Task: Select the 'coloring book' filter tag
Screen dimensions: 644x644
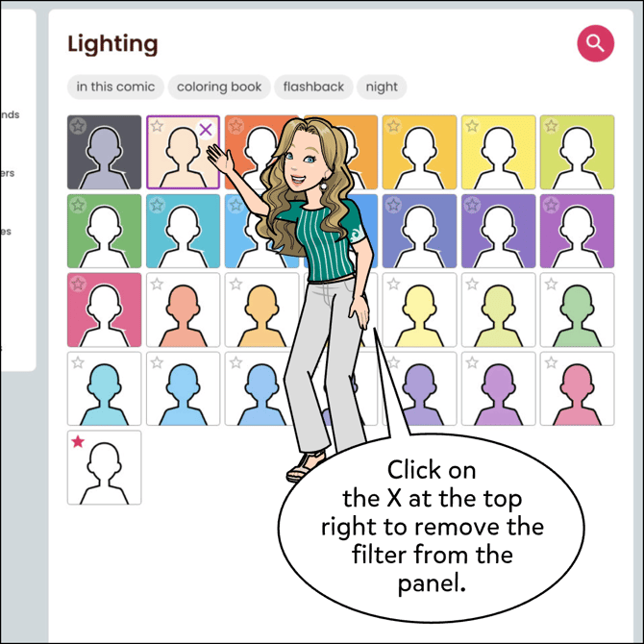Action: pos(219,87)
